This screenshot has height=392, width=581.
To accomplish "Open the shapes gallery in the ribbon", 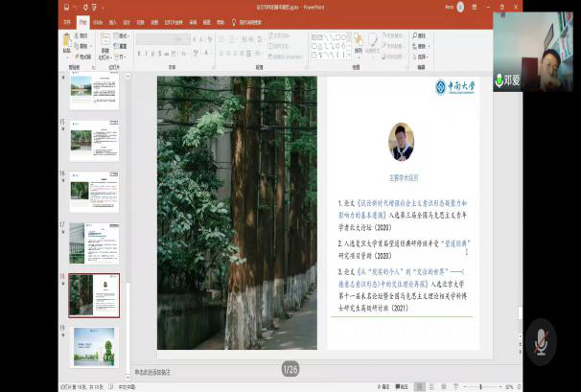I will (328, 43).
